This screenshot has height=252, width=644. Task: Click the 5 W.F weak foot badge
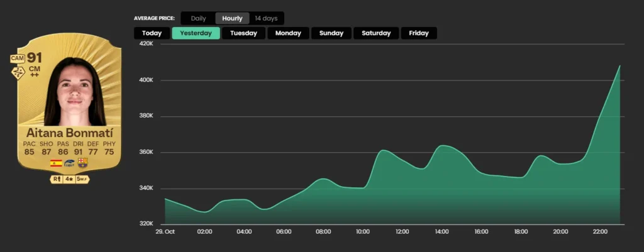click(82, 179)
